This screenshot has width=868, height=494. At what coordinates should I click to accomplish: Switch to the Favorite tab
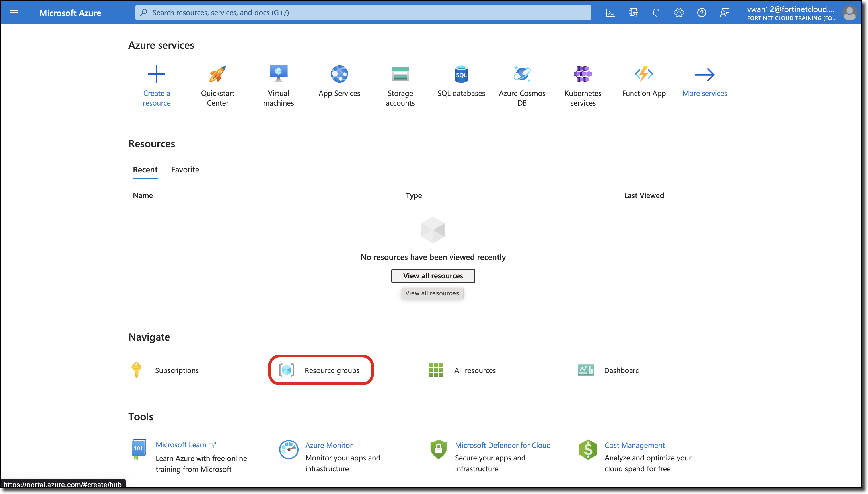point(185,170)
